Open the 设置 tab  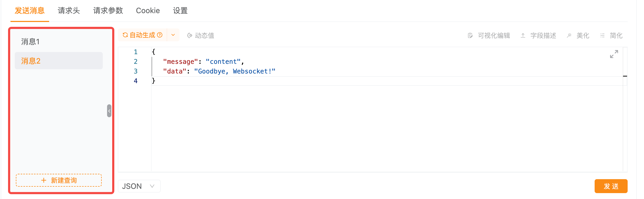pos(180,11)
